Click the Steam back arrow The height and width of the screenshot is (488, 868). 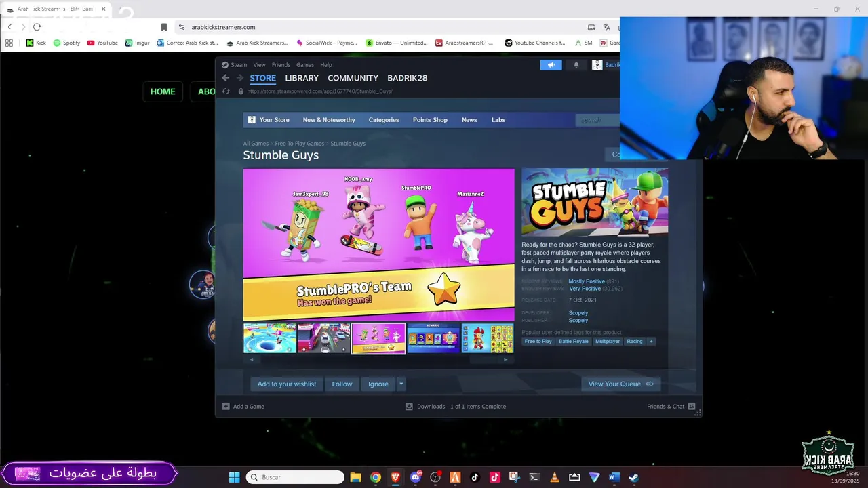tap(226, 78)
